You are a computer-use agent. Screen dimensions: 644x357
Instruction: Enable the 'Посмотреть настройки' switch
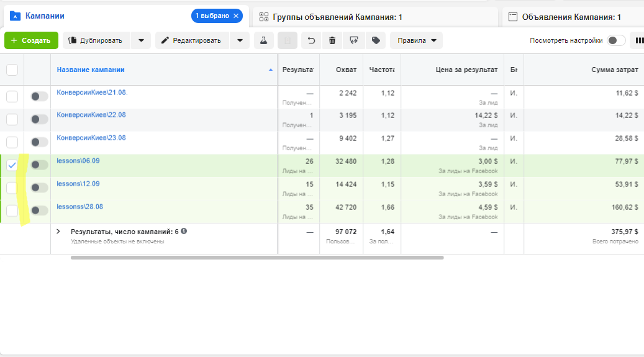616,40
